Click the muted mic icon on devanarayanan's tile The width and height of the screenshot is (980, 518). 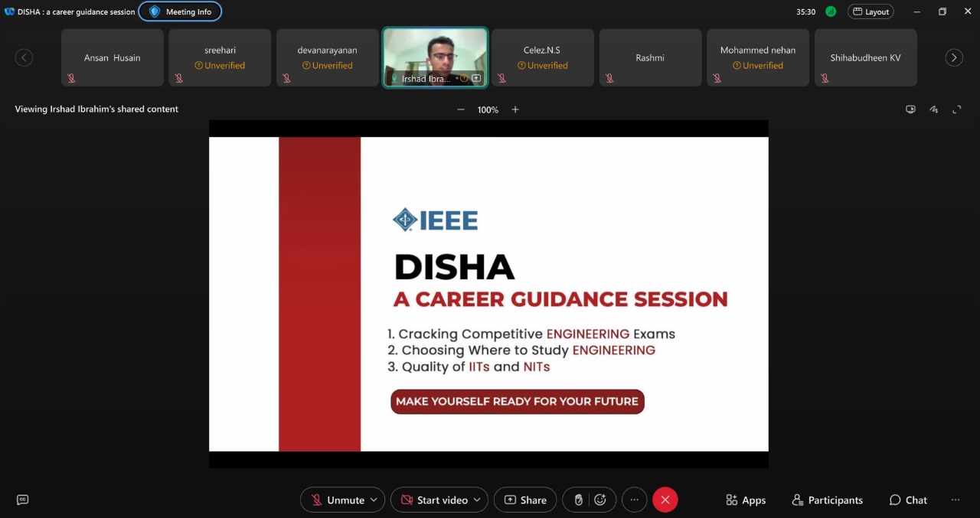(x=286, y=78)
